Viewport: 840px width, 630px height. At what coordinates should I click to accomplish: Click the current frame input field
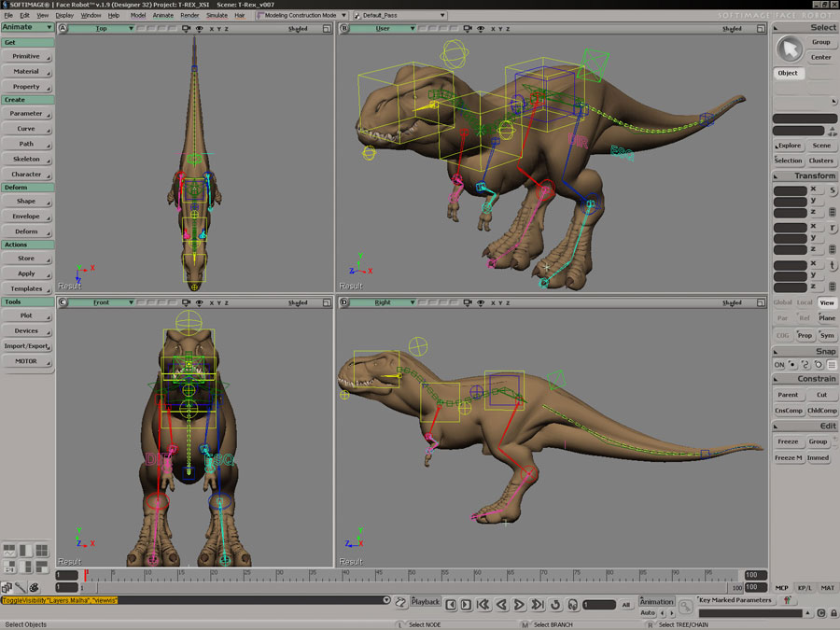pos(599,605)
